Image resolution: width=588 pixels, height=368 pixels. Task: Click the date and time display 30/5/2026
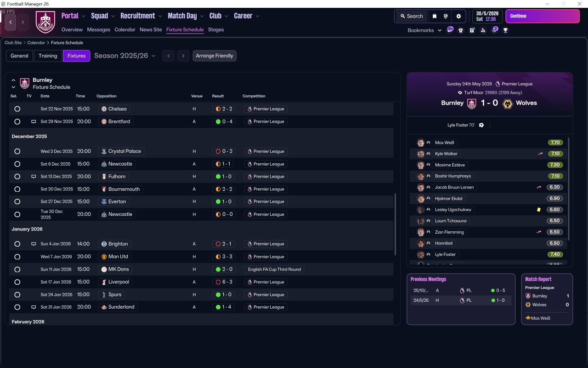(488, 16)
